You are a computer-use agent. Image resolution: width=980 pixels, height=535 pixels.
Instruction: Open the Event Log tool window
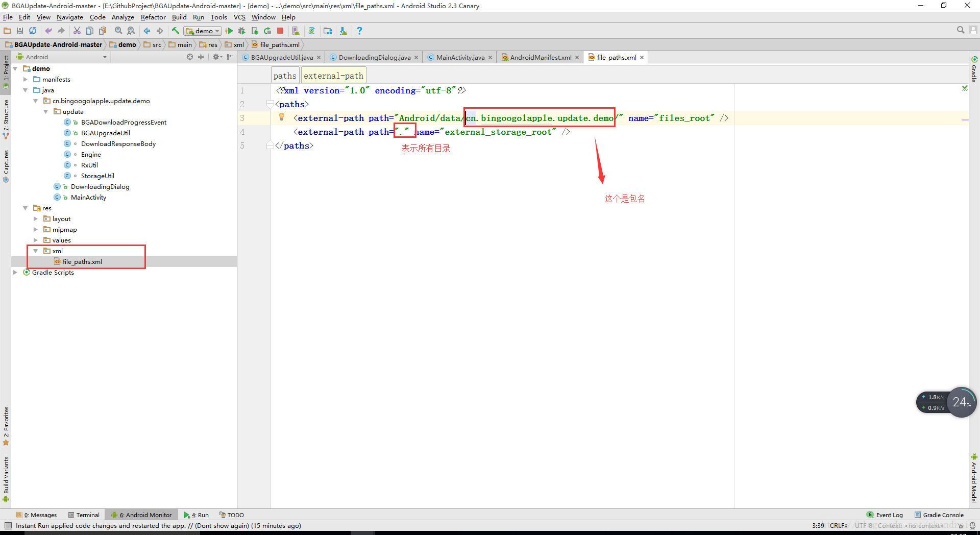tap(885, 515)
